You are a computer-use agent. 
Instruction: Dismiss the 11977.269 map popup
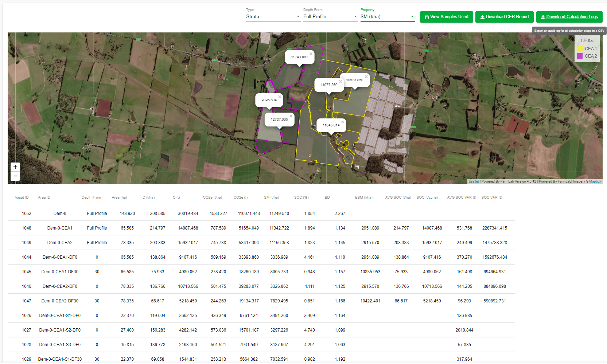(341, 81)
